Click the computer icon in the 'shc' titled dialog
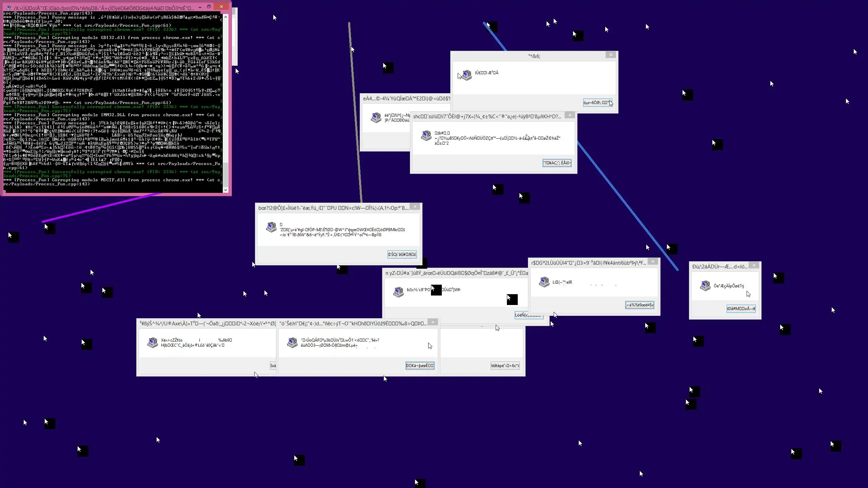The image size is (868, 488). [426, 136]
